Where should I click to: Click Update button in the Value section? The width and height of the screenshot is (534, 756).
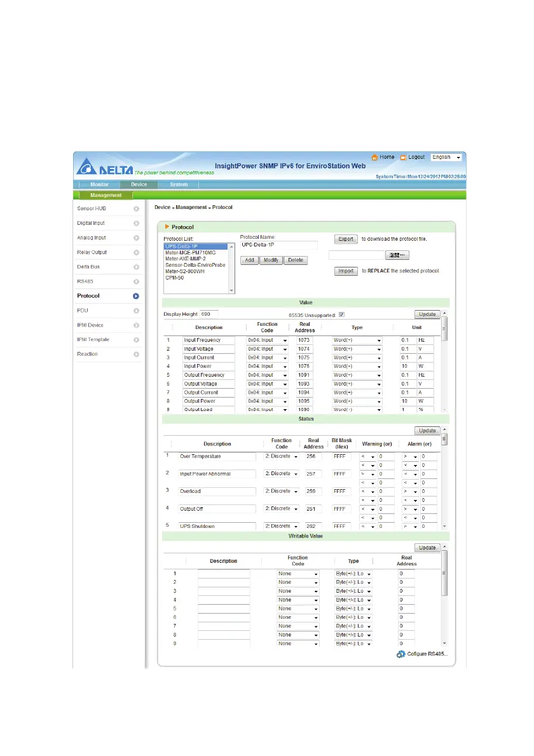427,314
